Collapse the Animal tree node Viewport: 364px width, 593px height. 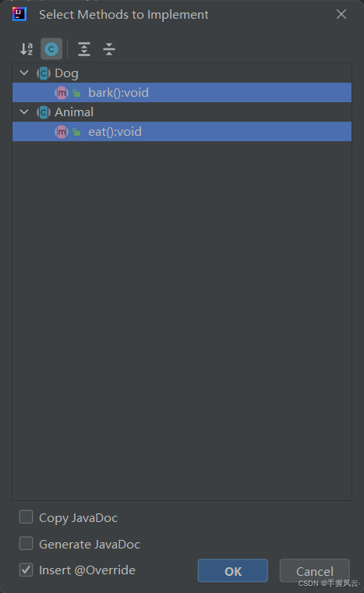coord(24,112)
